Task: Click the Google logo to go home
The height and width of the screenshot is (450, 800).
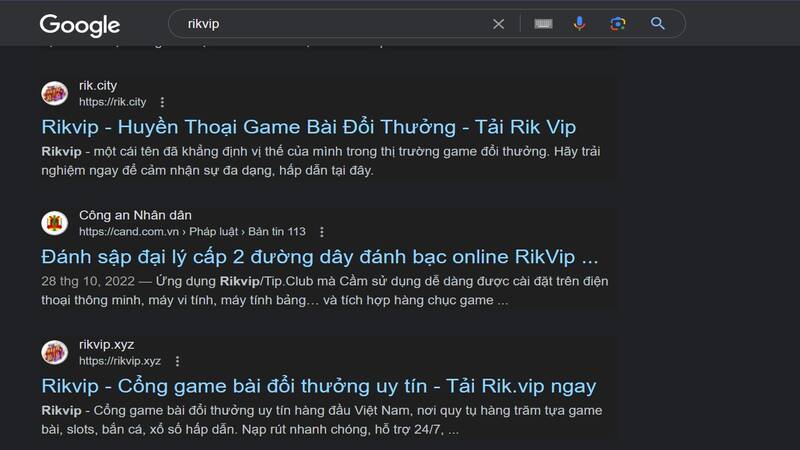Action: click(79, 25)
